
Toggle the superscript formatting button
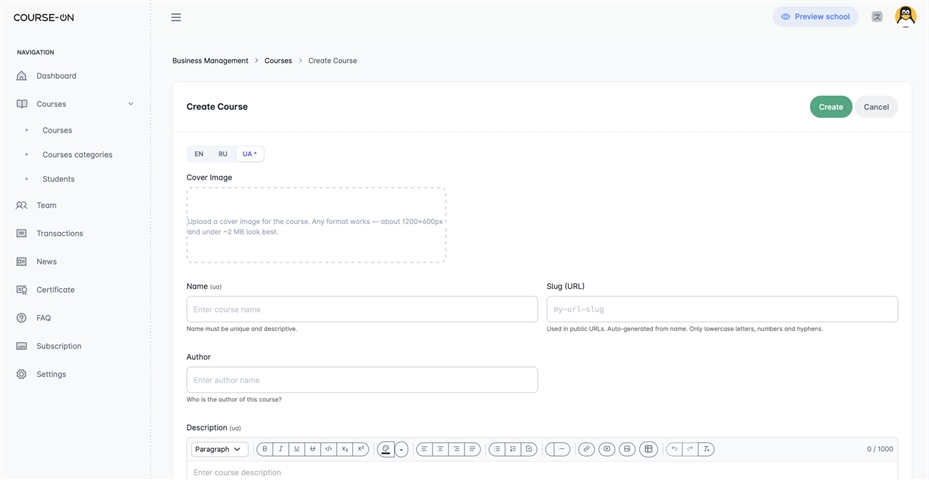[361, 449]
